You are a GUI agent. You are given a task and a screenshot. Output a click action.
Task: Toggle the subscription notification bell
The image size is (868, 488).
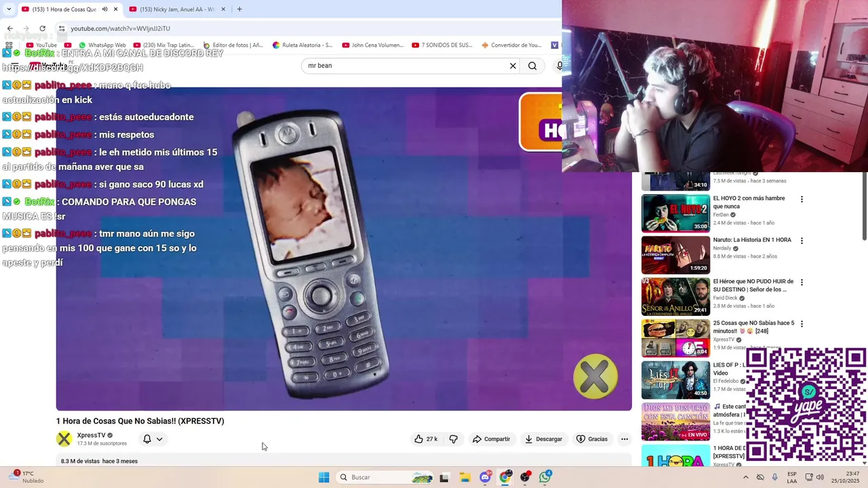(x=146, y=439)
